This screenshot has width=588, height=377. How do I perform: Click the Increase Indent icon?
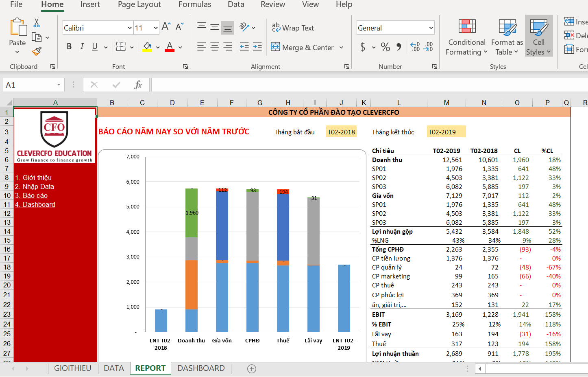(x=257, y=47)
